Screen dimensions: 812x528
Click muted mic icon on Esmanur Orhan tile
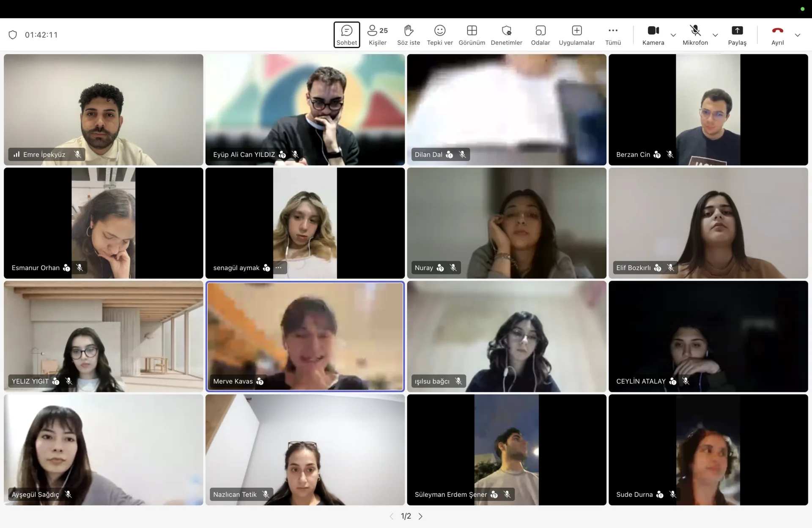(79, 268)
